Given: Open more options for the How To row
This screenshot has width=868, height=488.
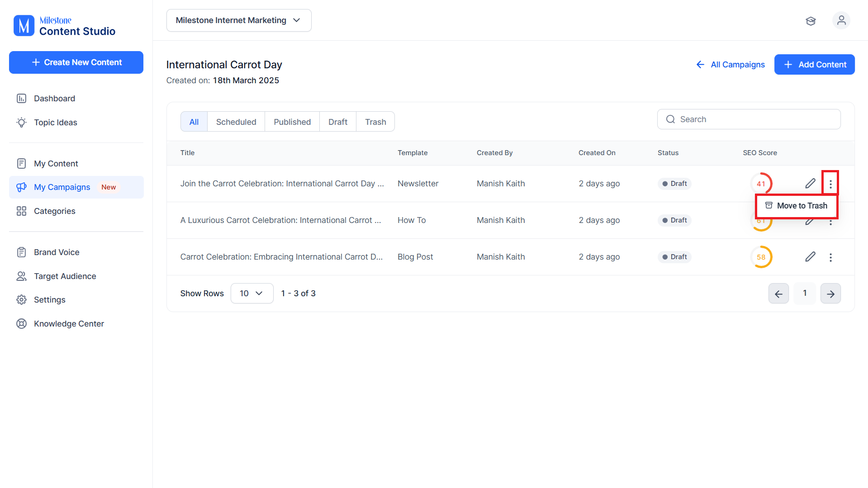Looking at the screenshot, I should pos(830,222).
